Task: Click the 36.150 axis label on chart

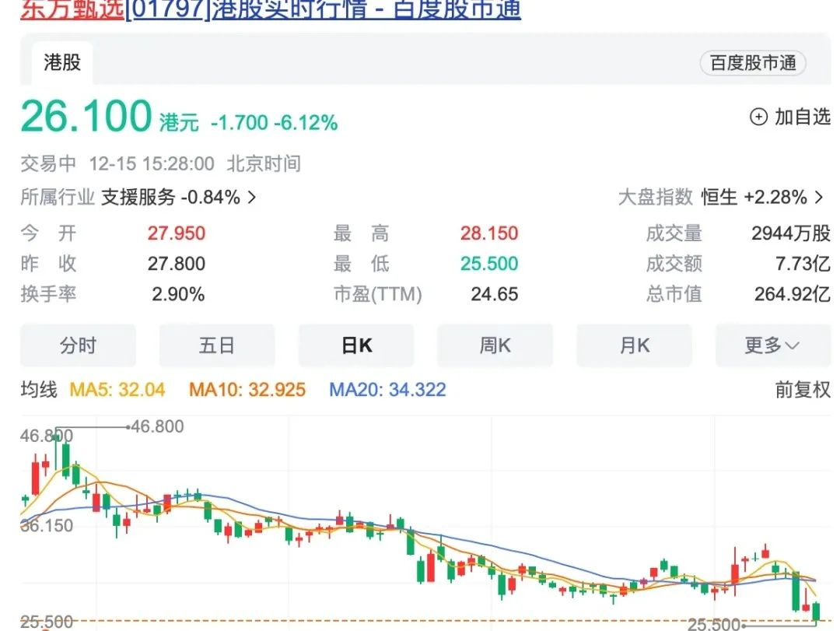Action: click(47, 526)
